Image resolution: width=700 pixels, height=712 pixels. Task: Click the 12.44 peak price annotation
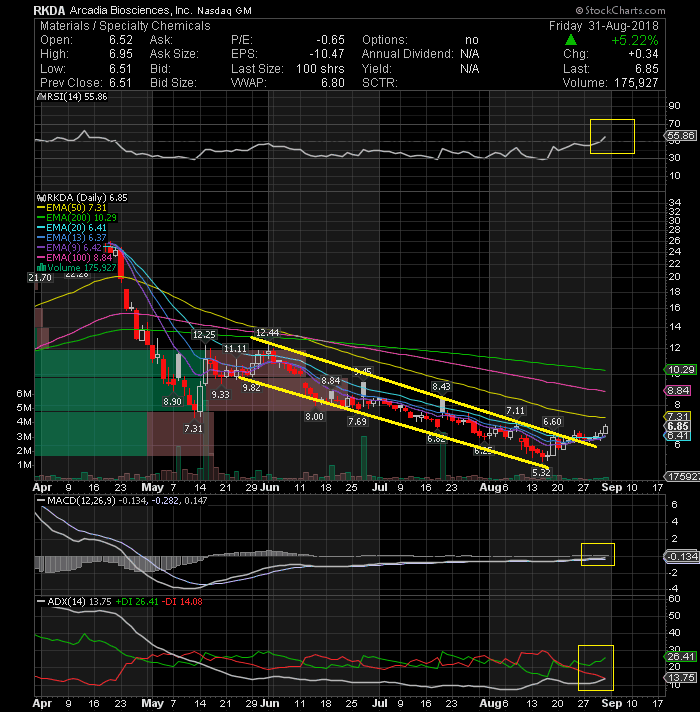pyautogui.click(x=267, y=333)
